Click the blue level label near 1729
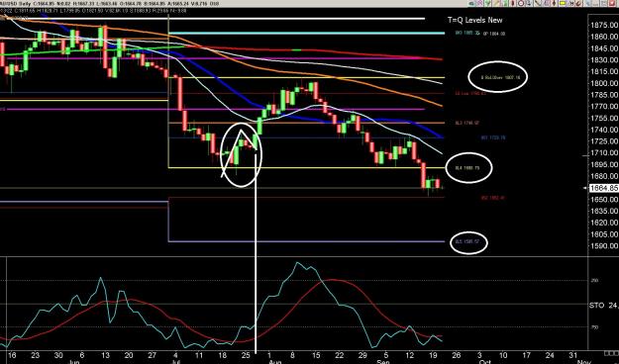Image resolution: width=619 pixels, height=364 pixels. tap(493, 137)
